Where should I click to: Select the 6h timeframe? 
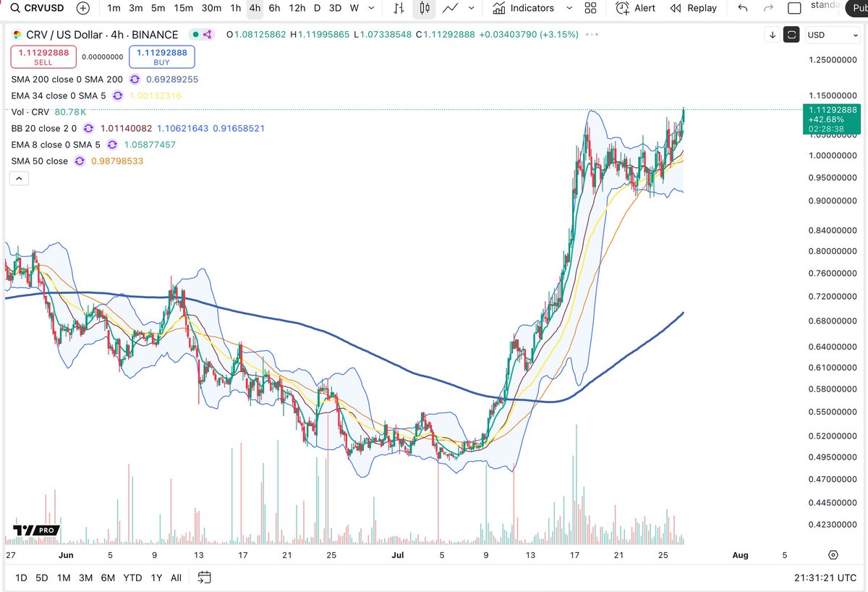tap(274, 8)
